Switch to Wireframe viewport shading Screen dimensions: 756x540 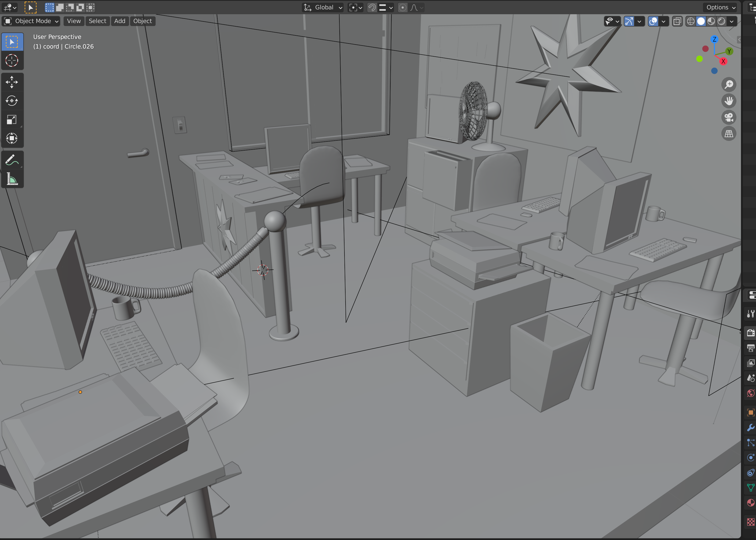[691, 21]
